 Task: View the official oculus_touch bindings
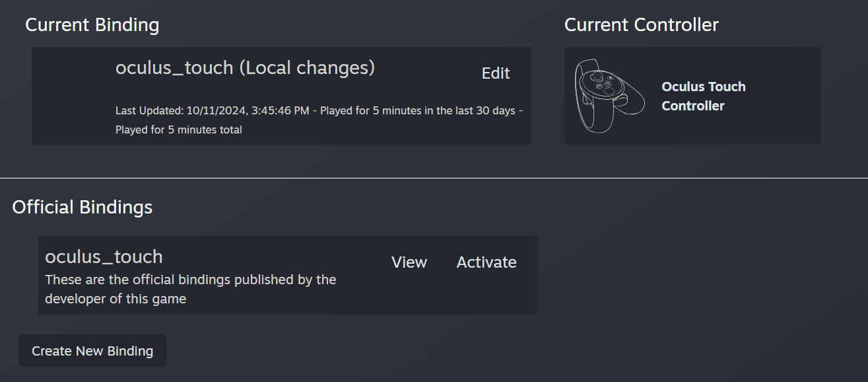(x=409, y=262)
